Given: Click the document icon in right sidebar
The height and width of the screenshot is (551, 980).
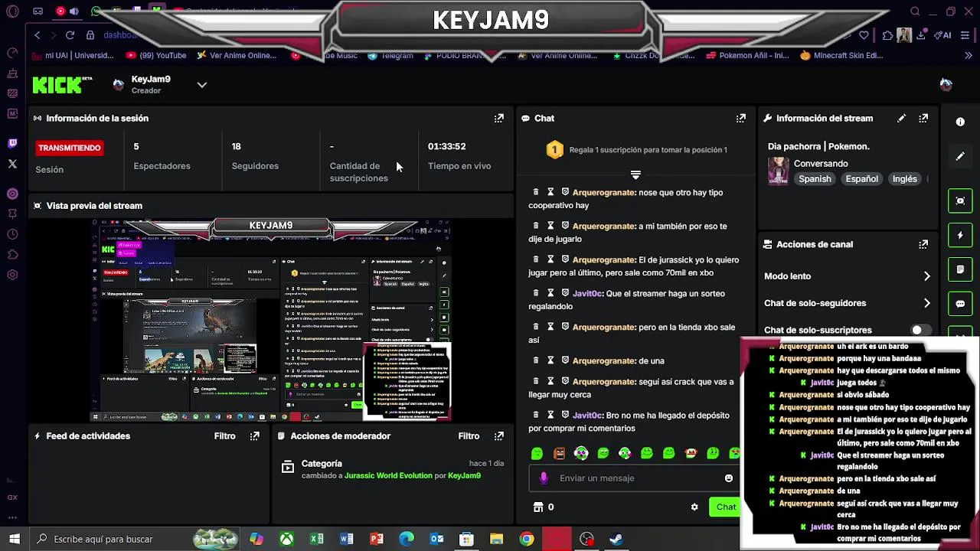Looking at the screenshot, I should (960, 269).
